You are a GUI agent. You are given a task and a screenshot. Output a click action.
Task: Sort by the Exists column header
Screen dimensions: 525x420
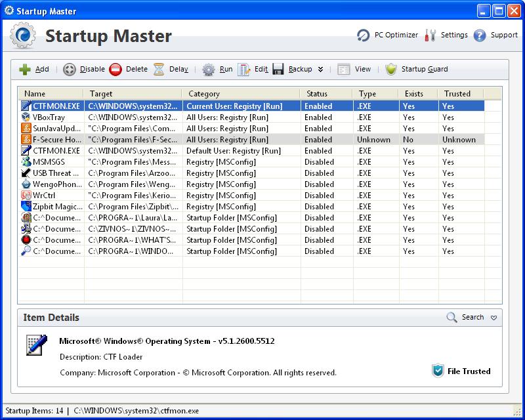(418, 94)
